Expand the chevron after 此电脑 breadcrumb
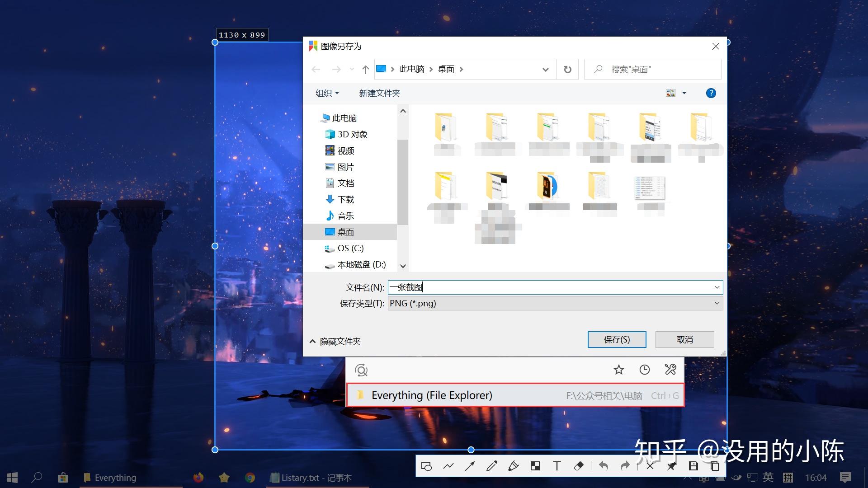Viewport: 868px width, 488px height. coord(431,69)
